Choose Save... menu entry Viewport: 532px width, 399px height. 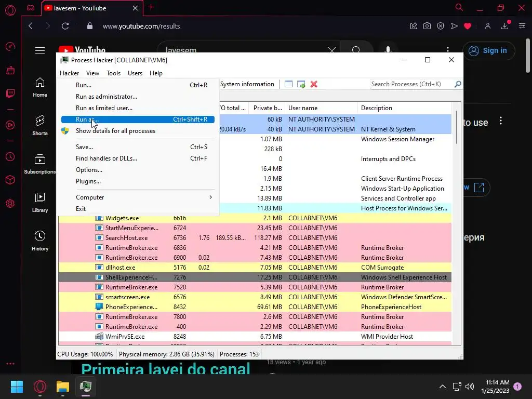tap(138, 147)
